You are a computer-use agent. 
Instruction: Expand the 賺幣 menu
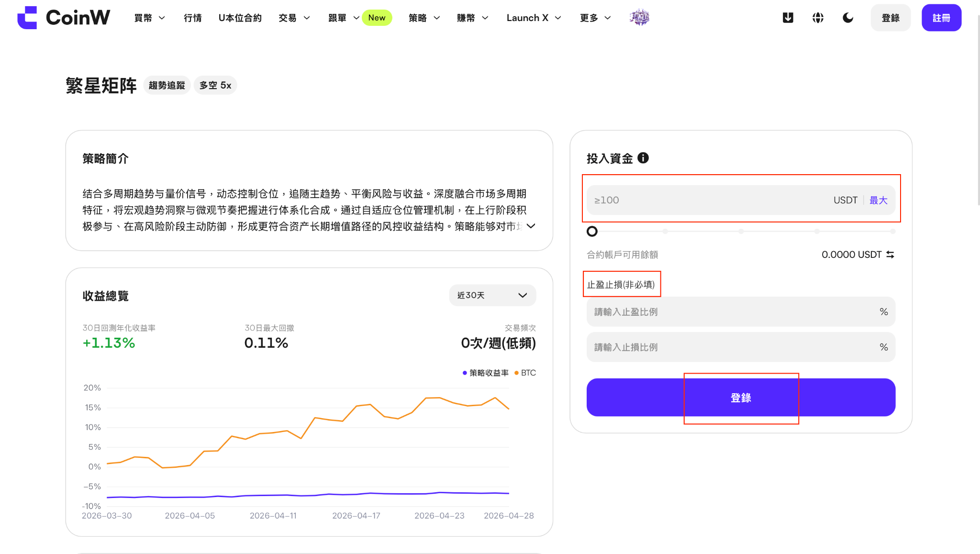(473, 18)
